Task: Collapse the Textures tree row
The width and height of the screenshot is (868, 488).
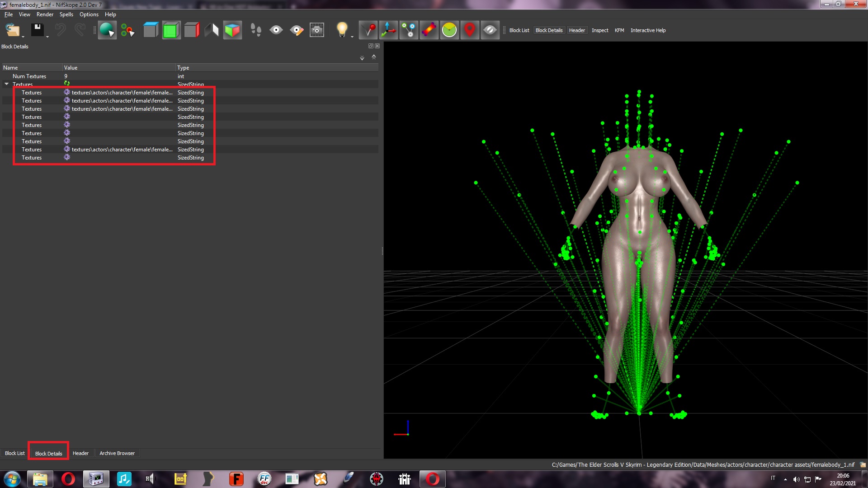Action: [x=7, y=84]
